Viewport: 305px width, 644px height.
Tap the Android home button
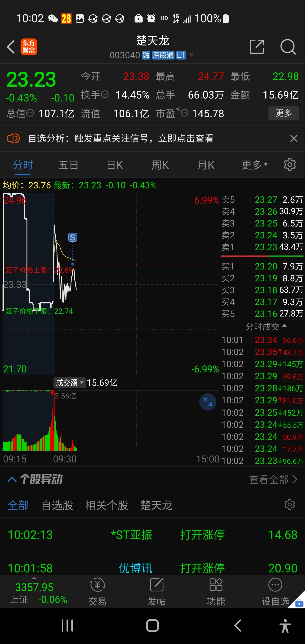pos(152,626)
